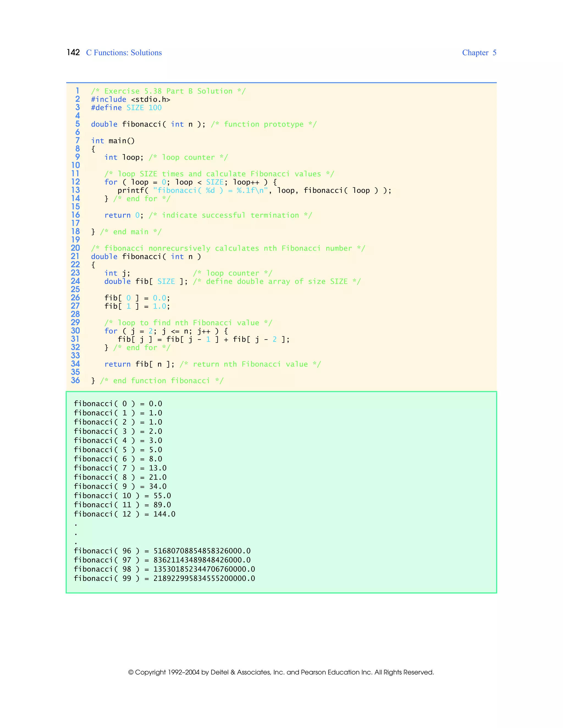Click the 'fib[ 0 ] = 0.0;' line
This screenshot has height=728, width=563.
coord(137,298)
